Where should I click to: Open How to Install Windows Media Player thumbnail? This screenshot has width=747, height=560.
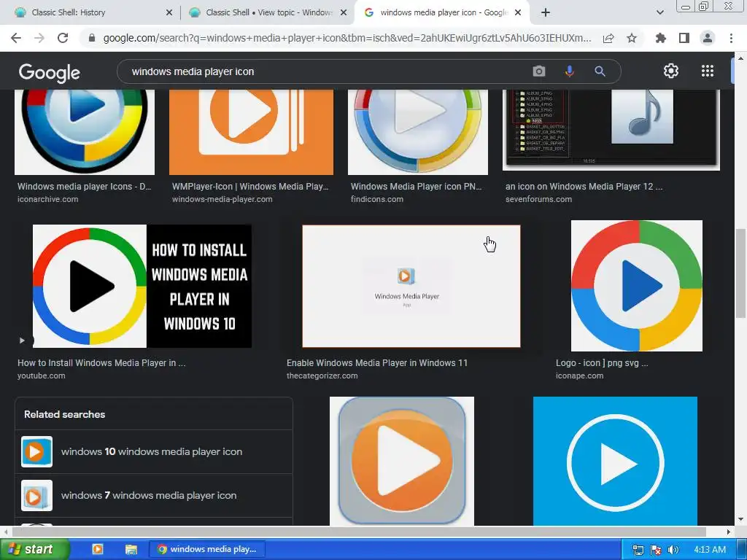tap(142, 286)
